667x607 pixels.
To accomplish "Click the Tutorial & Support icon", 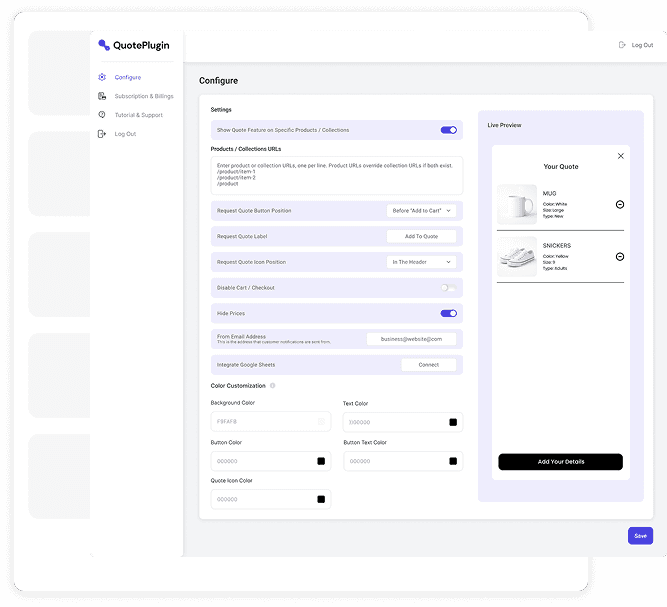I will [102, 115].
